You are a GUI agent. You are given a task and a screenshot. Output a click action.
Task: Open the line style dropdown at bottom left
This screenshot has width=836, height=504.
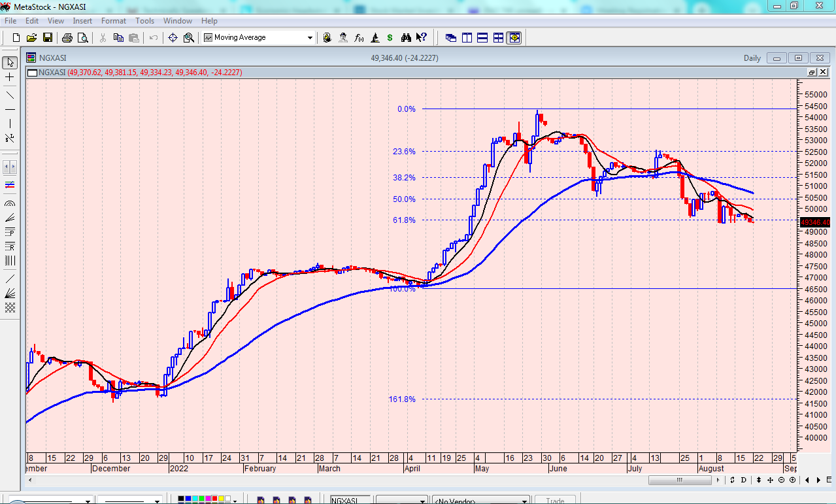[x=88, y=501]
